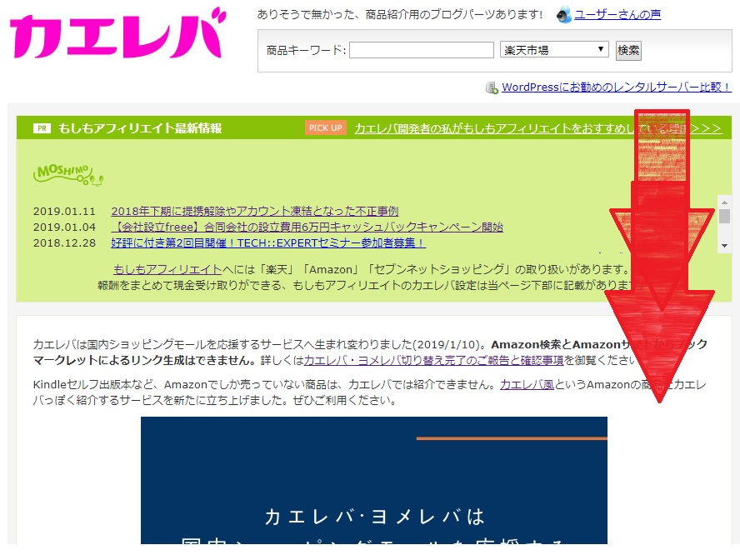
Task: Click the 検索 search button
Action: point(628,50)
